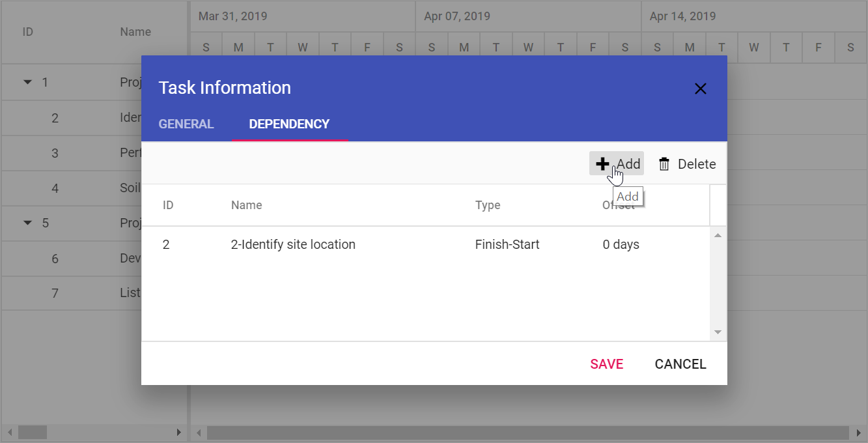
Task: Click the chart horizontal scrollbar thumb
Action: coord(528,433)
